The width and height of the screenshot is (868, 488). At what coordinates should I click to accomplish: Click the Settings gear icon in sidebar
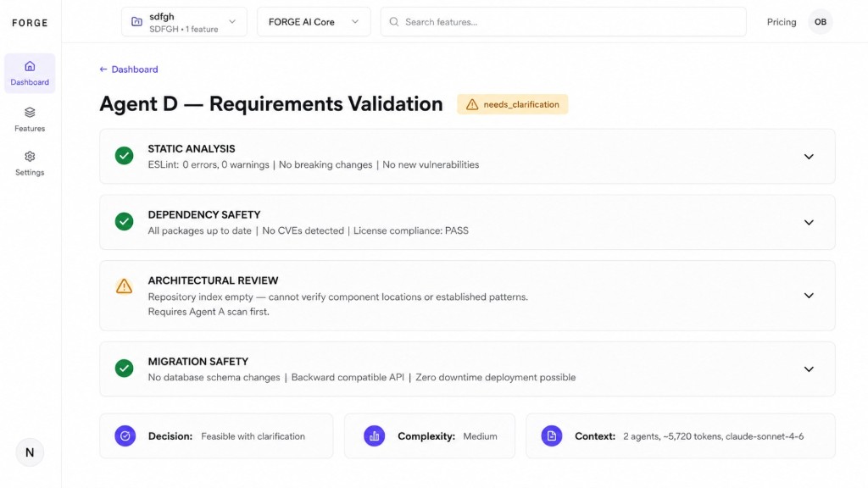click(x=30, y=157)
